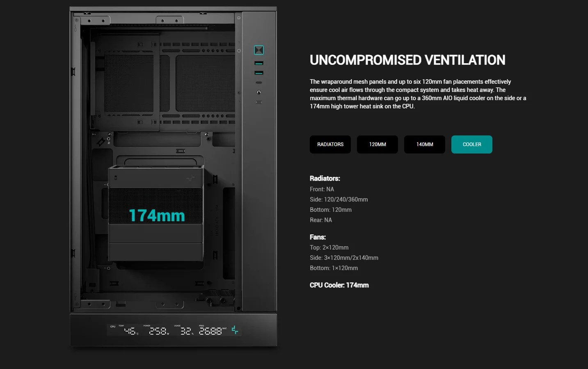Screen dimensions: 588x369
Task: Click the Side: 120/240/360mm radiator spec
Action: pyautogui.click(x=339, y=199)
